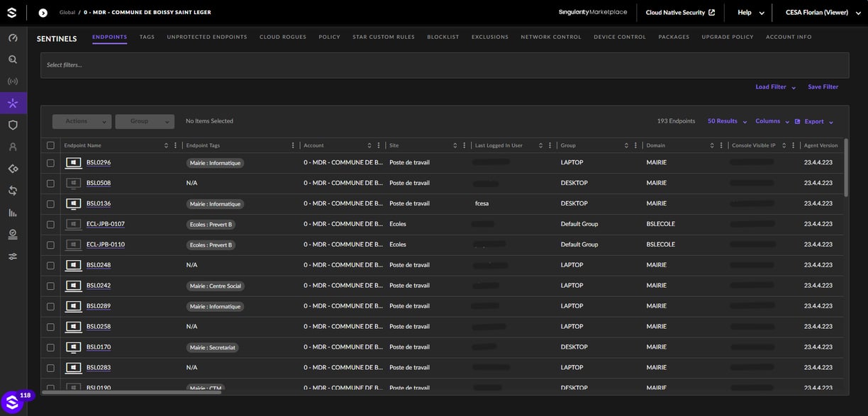The height and width of the screenshot is (416, 868).
Task: Click the vertical table scrollbar
Action: 846,167
